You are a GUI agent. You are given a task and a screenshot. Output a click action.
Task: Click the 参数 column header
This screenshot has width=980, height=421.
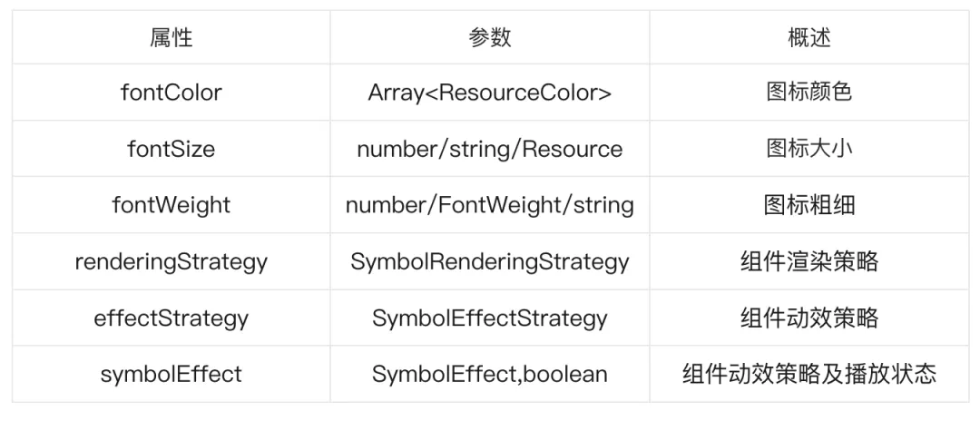click(490, 37)
